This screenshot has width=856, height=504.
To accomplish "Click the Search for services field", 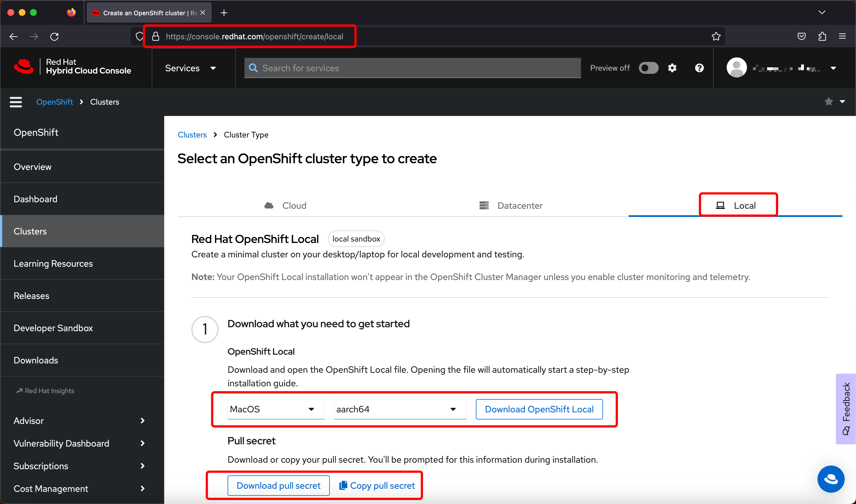I will tap(412, 68).
